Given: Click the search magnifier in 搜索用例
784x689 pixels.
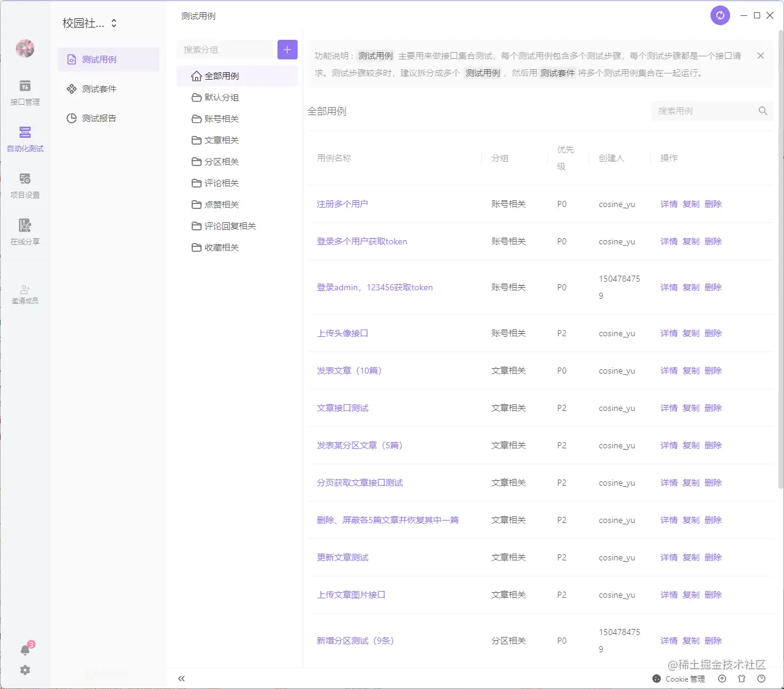Looking at the screenshot, I should coord(763,111).
